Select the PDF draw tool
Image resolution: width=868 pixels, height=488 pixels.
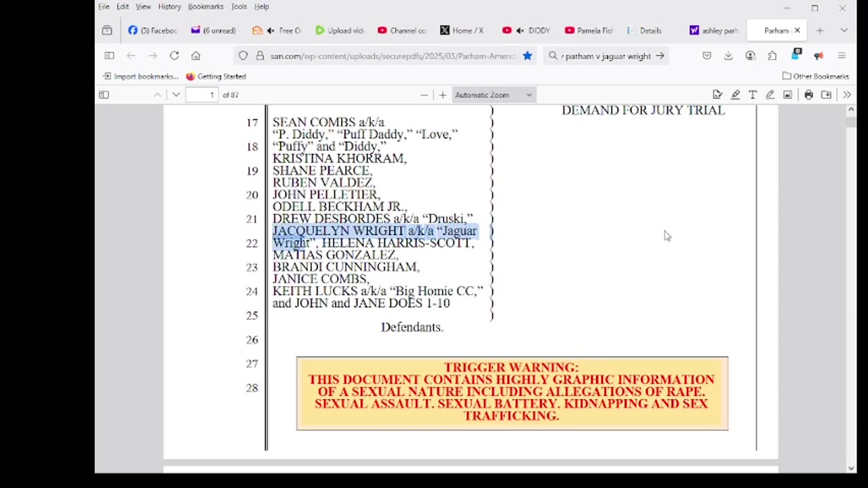click(770, 95)
